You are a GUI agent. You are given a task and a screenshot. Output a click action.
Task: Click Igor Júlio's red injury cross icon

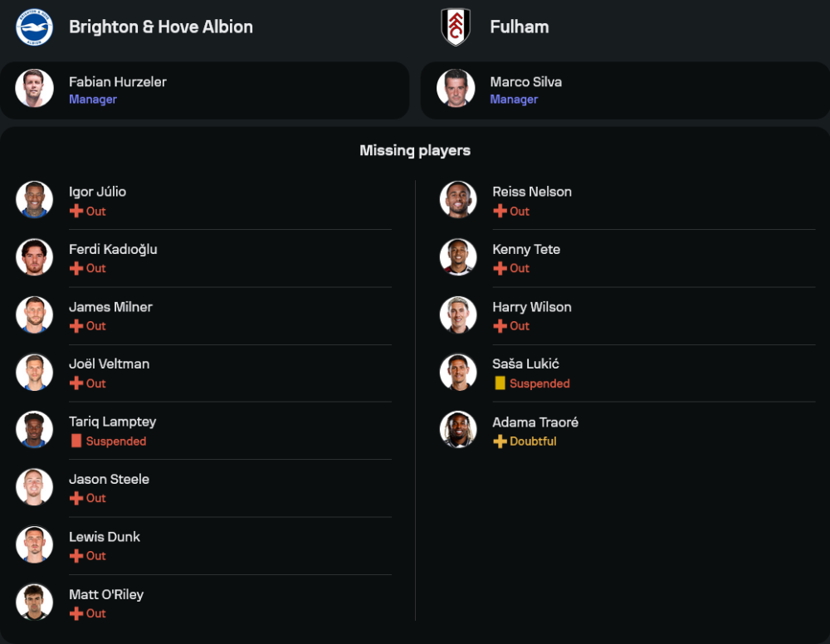click(76, 212)
